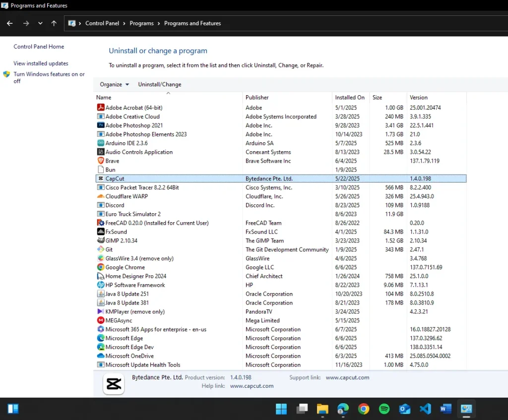Viewport: 508px width, 420px height.
Task: Click the HP Software Framework icon
Action: [101, 285]
